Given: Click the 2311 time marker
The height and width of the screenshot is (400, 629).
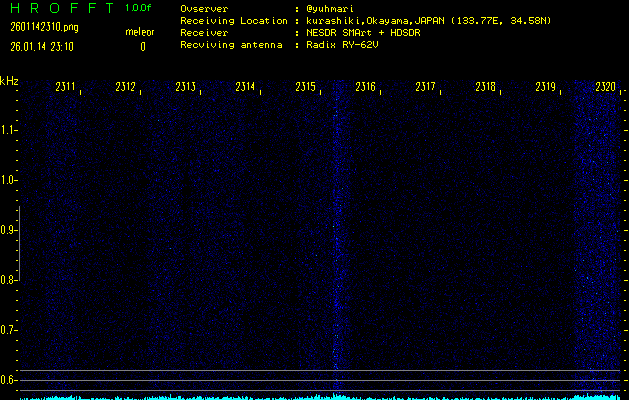Looking at the screenshot, I should (65, 87).
